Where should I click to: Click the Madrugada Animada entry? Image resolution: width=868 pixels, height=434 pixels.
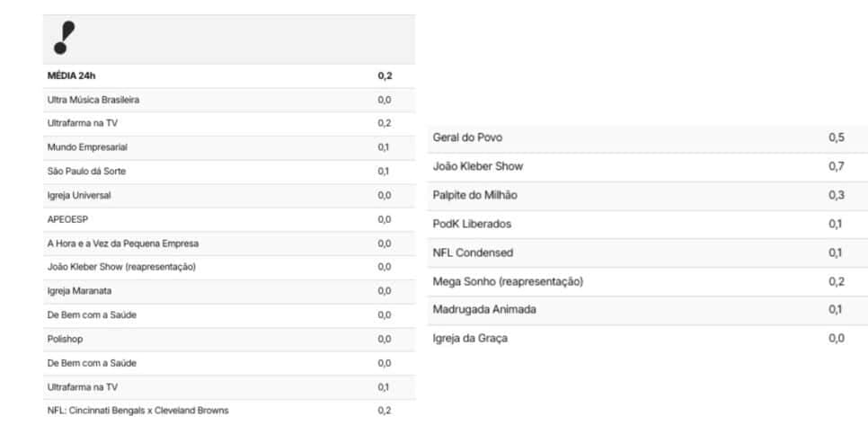[648, 311]
